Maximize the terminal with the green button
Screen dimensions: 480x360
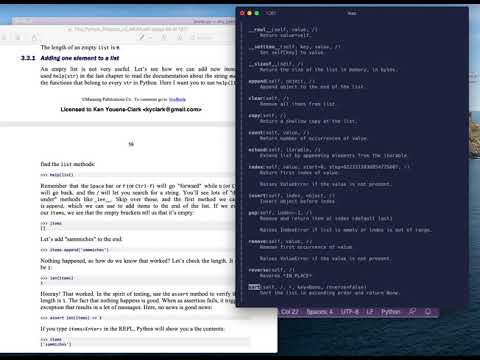[x=257, y=13]
